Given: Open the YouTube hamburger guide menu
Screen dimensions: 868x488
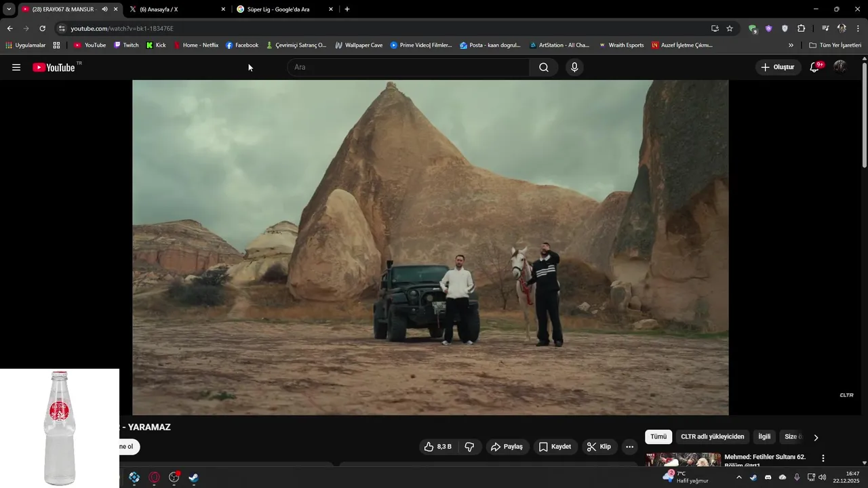Looking at the screenshot, I should click(16, 67).
